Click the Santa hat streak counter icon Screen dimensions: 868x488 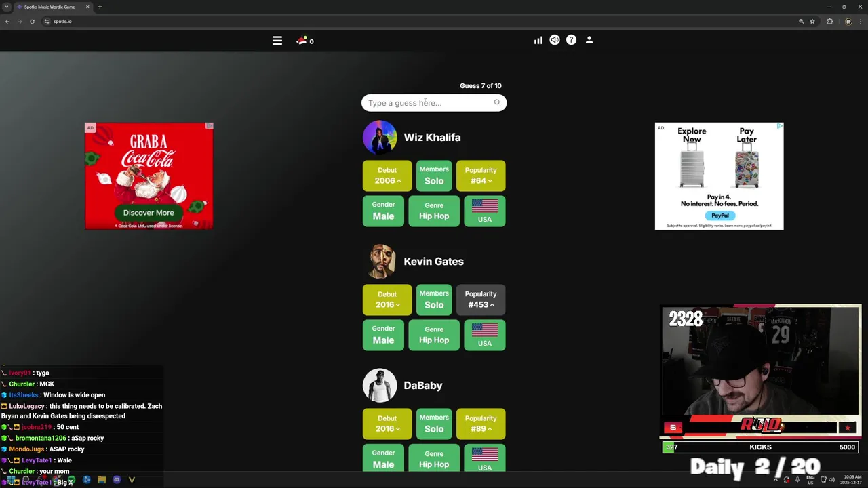pyautogui.click(x=302, y=41)
